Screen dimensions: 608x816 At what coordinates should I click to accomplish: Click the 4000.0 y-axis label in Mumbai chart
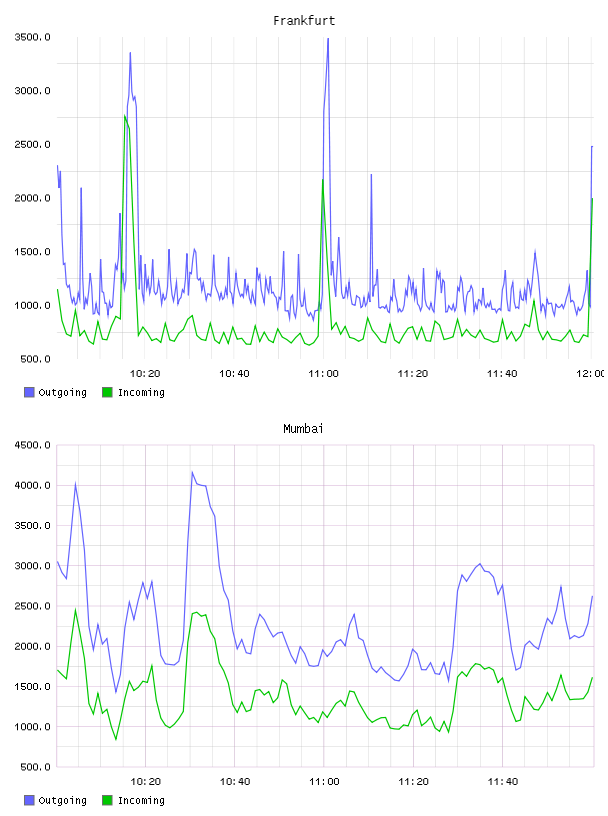(x=33, y=485)
